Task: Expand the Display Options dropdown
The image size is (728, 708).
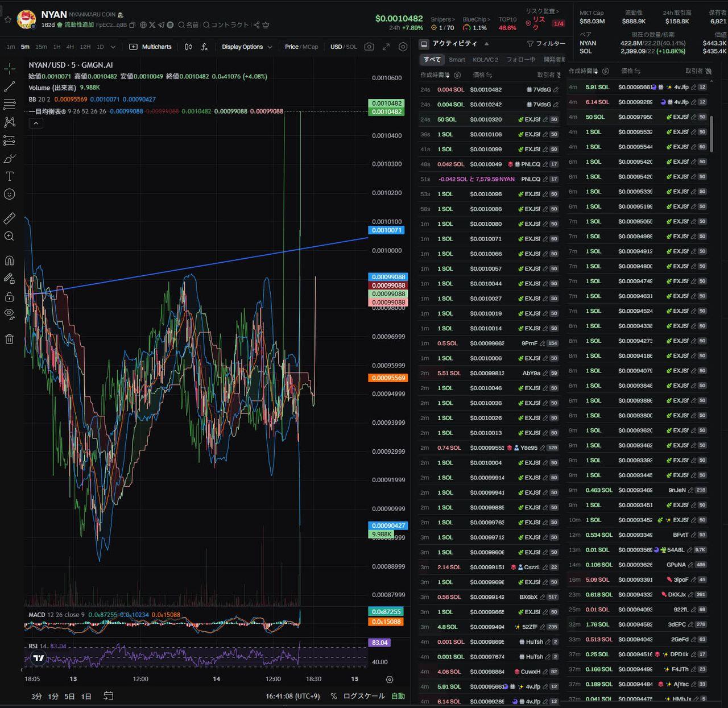Action: (247, 47)
